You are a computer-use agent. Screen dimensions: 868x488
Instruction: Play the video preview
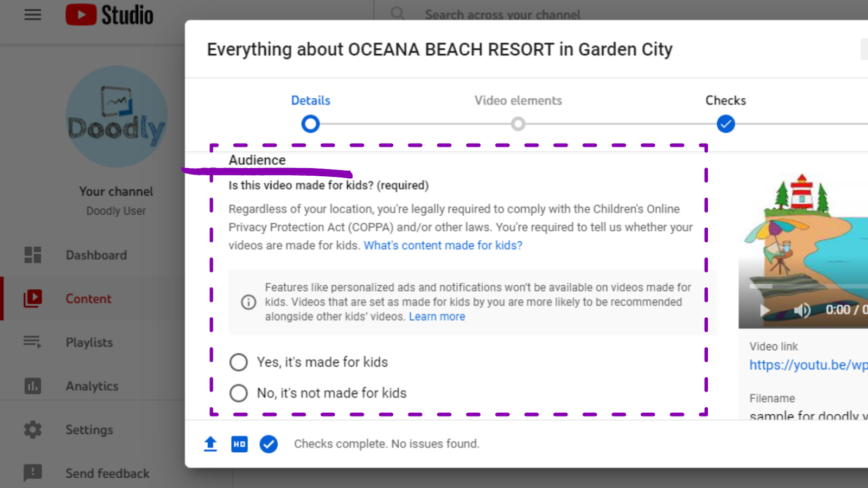[765, 310]
